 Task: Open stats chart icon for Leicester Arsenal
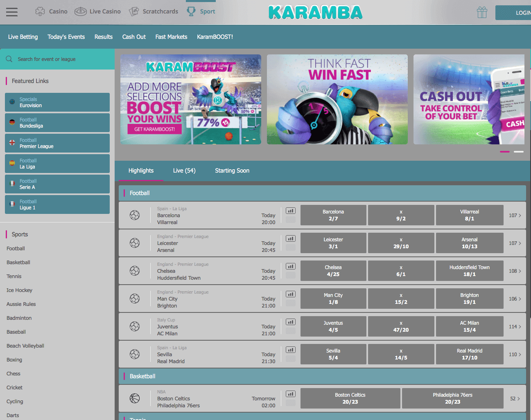click(291, 239)
